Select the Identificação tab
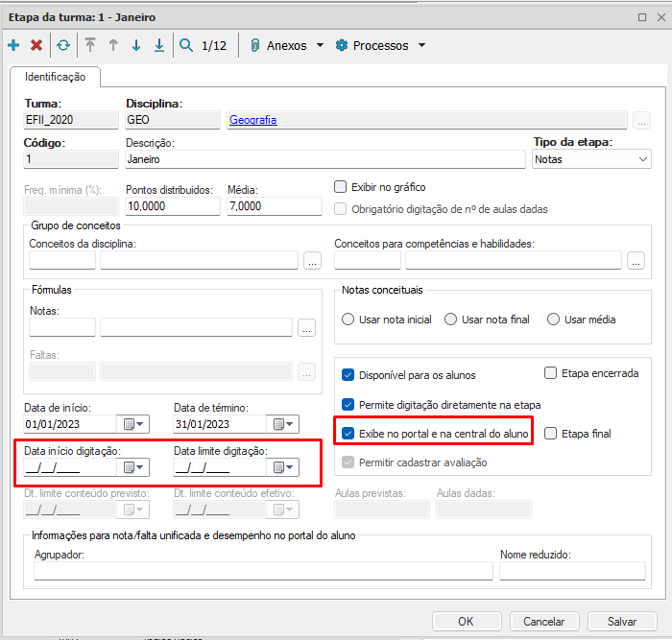The width and height of the screenshot is (672, 640). pos(56,77)
